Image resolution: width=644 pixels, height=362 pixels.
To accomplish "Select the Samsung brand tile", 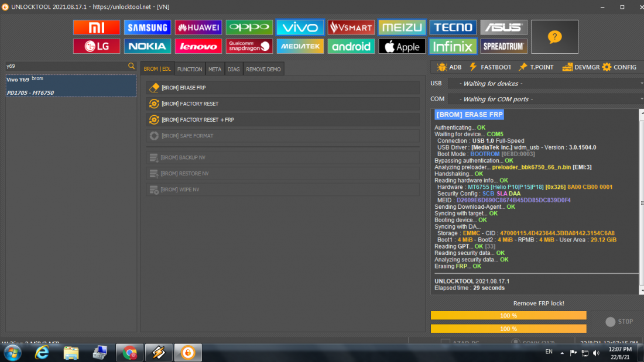I will tap(148, 27).
